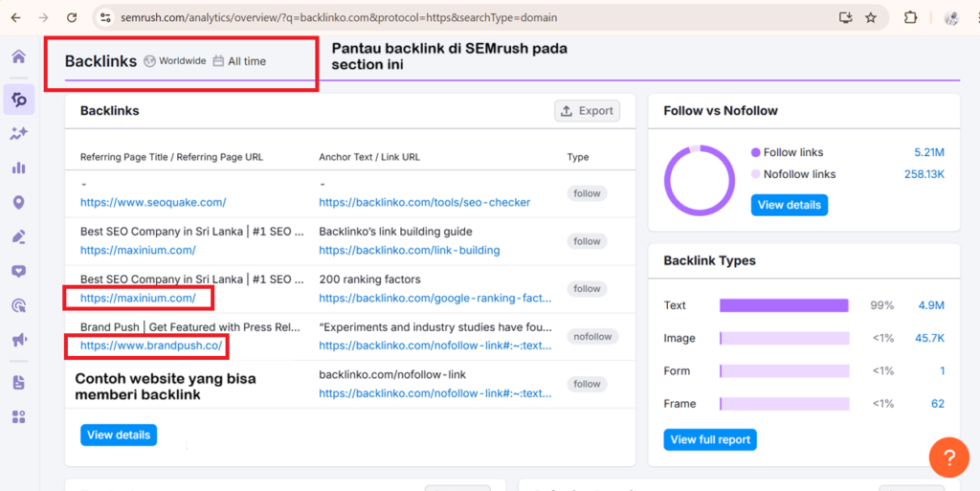
Task: Click the 258.13K Nofollow links value
Action: [x=924, y=174]
